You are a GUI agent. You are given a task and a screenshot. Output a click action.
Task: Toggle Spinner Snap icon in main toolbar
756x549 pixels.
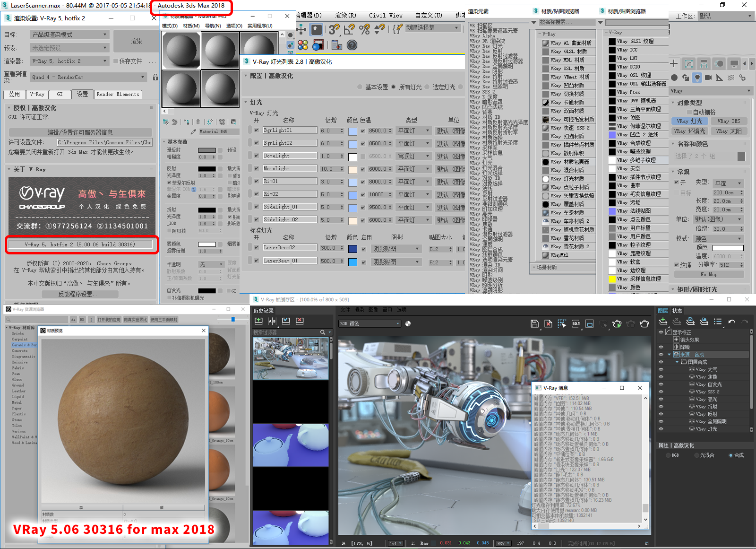pyautogui.click(x=379, y=29)
